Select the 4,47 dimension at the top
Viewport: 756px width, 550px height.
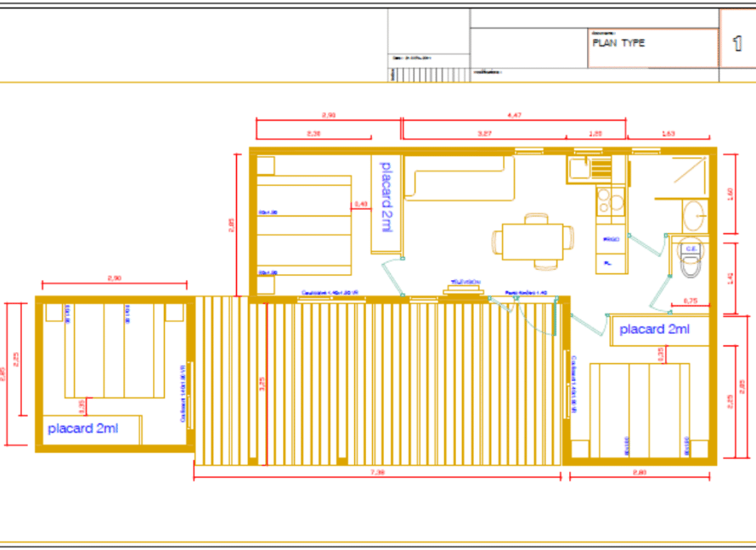click(513, 114)
